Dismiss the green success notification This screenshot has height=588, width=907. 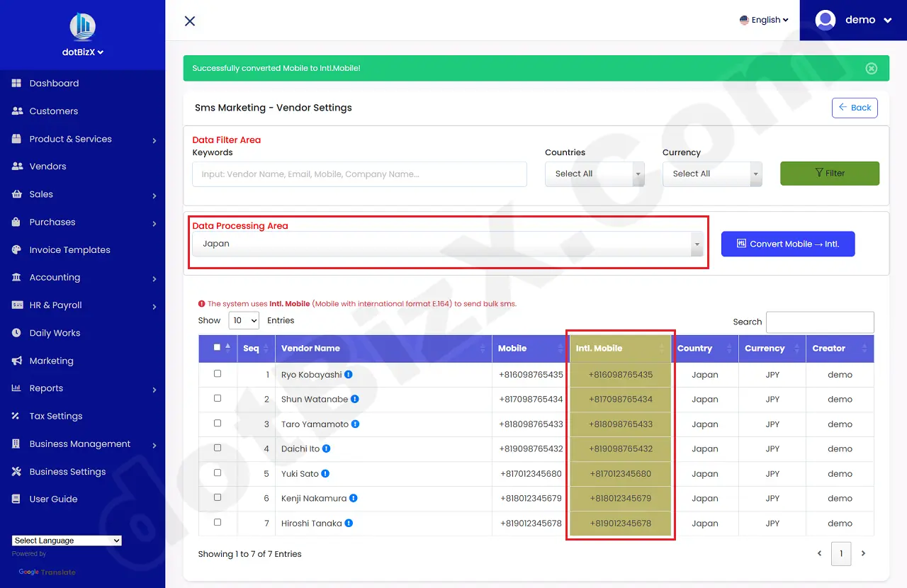point(872,69)
